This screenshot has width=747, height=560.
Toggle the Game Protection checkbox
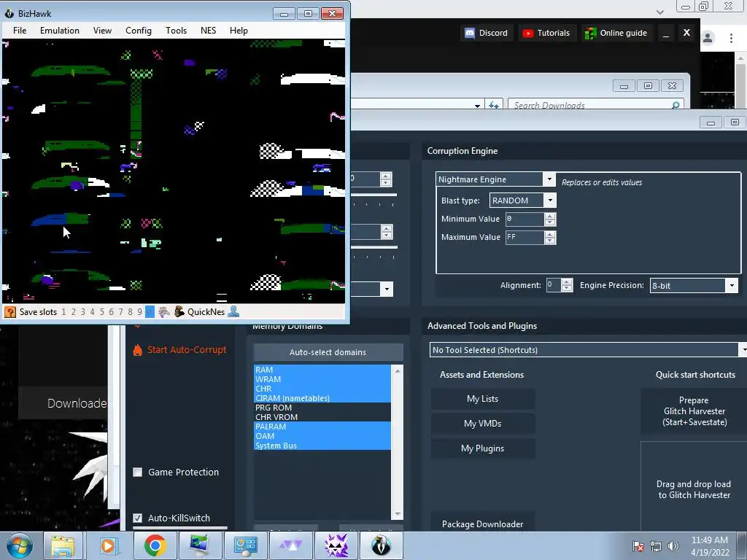pos(138,472)
